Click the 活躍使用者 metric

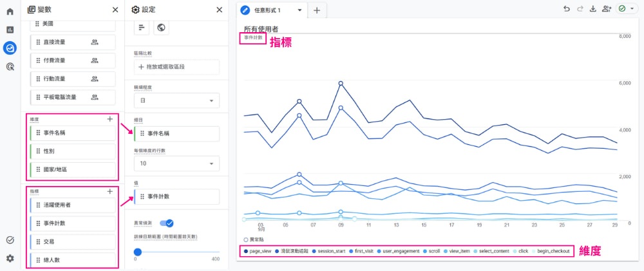click(73, 205)
